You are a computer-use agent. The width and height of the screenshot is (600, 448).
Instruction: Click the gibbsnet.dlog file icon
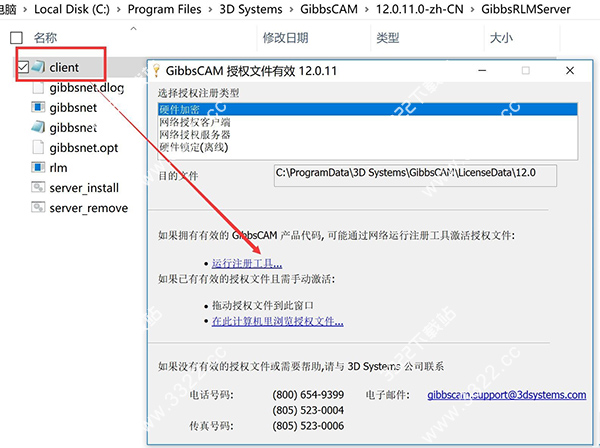pos(38,87)
